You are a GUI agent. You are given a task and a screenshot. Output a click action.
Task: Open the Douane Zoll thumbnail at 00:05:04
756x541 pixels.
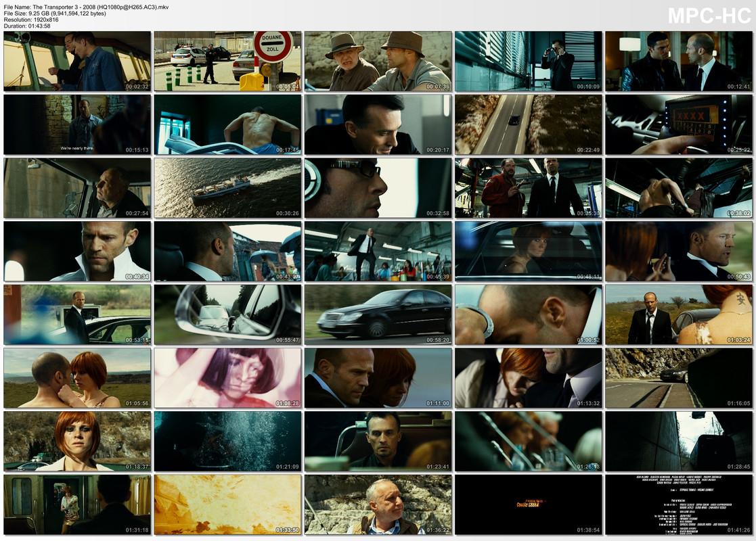pyautogui.click(x=227, y=61)
